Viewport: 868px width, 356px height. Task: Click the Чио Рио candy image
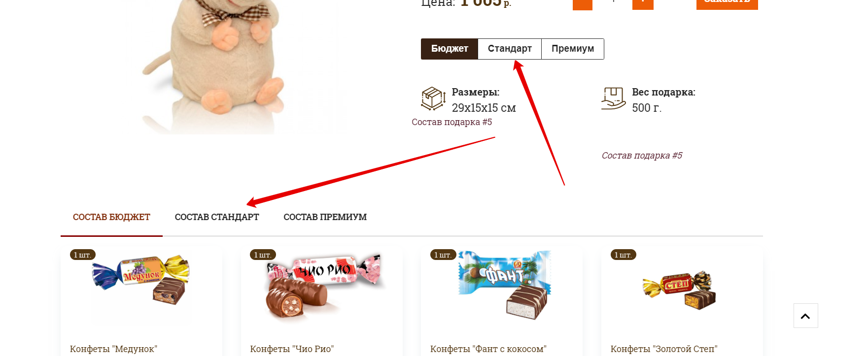pyautogui.click(x=324, y=286)
